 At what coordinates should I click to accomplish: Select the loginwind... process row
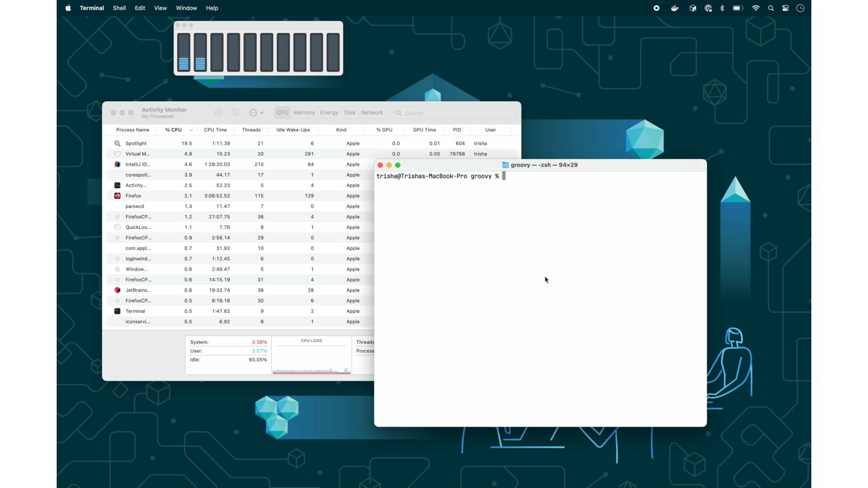click(x=241, y=258)
